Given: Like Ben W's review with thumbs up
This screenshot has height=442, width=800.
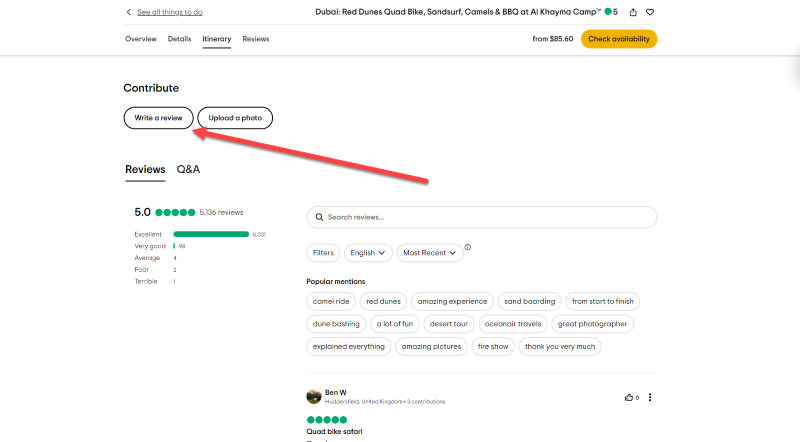Looking at the screenshot, I should click(x=629, y=398).
